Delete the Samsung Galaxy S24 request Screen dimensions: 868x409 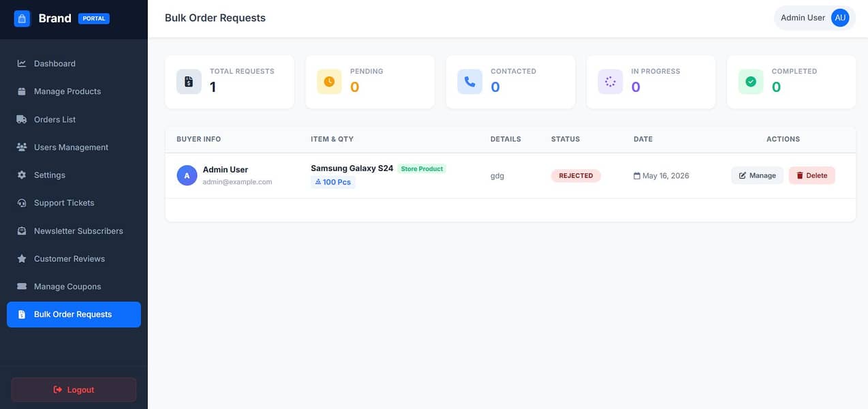pyautogui.click(x=811, y=176)
